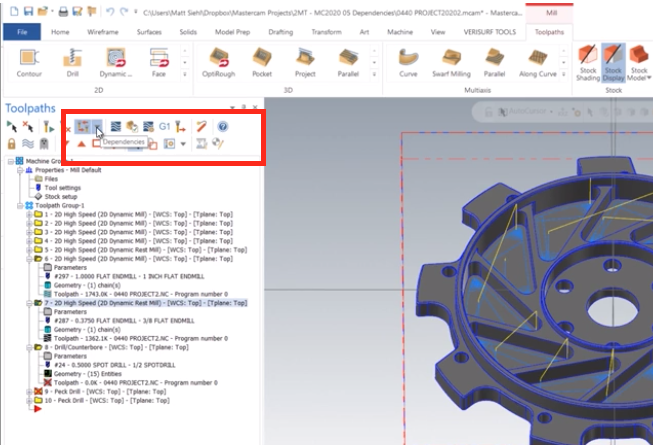Open the dropdown next to display options icon
Screen dimensions: 653x445
click(183, 144)
